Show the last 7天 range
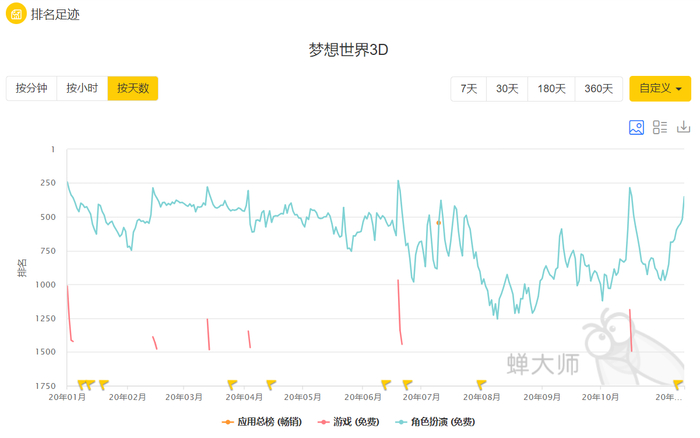The image size is (700, 438). (x=469, y=88)
